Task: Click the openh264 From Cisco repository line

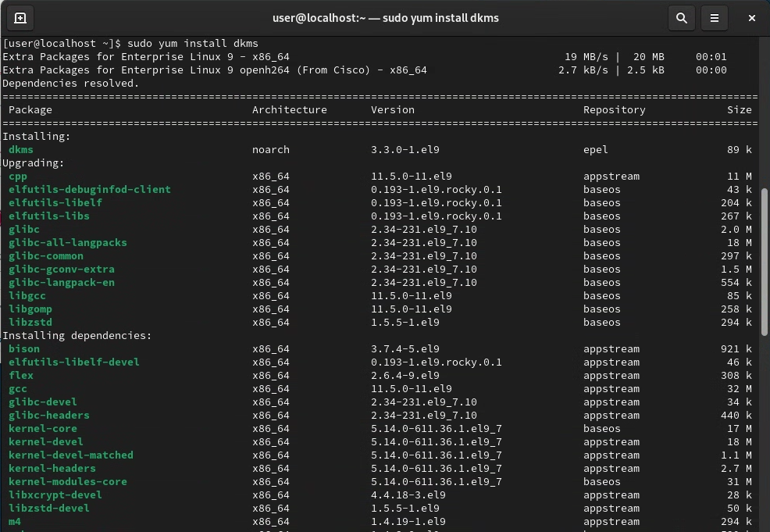Action: pyautogui.click(x=215, y=70)
